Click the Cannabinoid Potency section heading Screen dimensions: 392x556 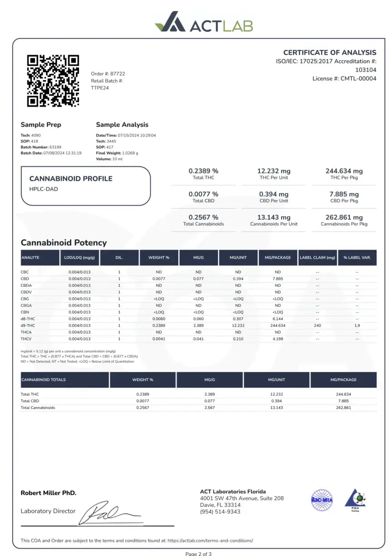tap(64, 243)
